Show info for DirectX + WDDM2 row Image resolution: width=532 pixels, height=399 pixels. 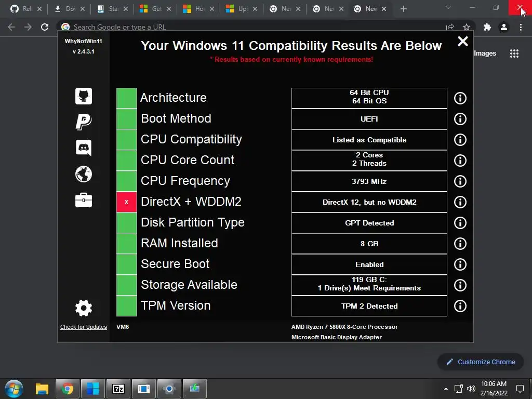click(x=460, y=202)
